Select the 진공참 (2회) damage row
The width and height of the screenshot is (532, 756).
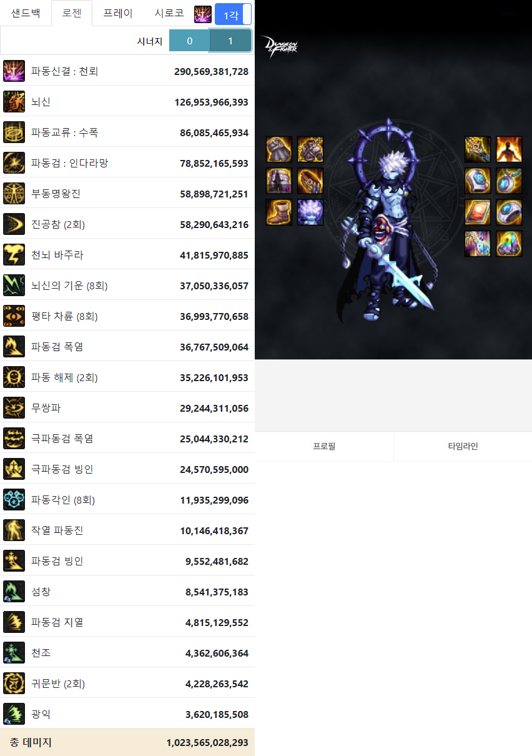(x=127, y=224)
